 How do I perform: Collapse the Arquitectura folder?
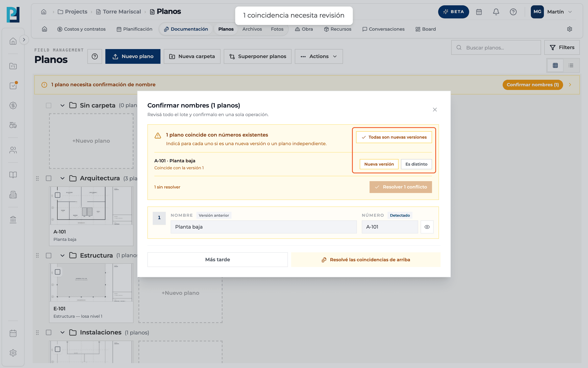62,178
